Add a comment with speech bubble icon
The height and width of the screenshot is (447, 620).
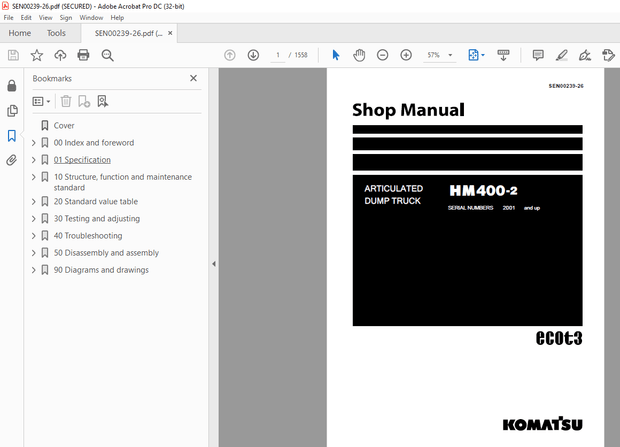(x=538, y=55)
